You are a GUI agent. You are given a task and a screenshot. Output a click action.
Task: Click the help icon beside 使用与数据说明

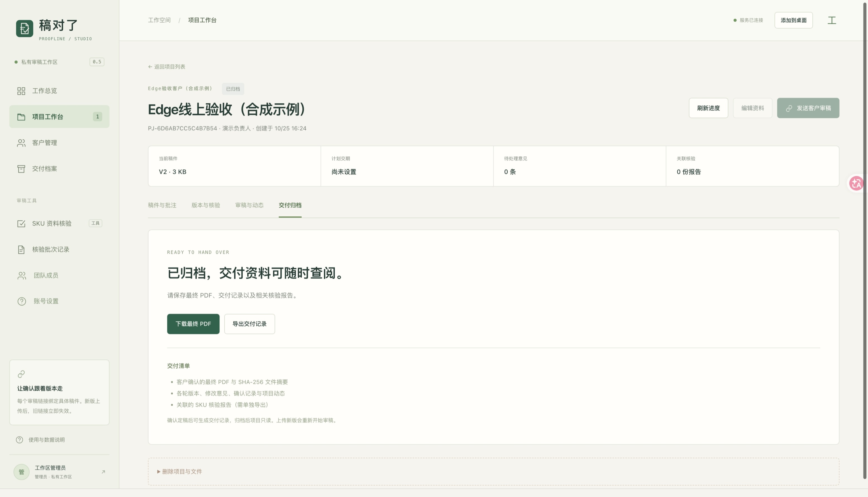tap(20, 440)
